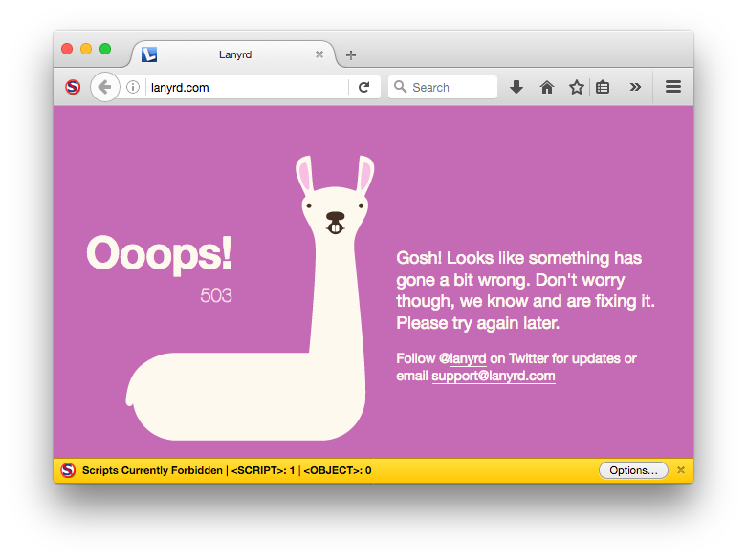747x560 pixels.
Task: Email support@lanyrd.com link
Action: click(x=494, y=376)
